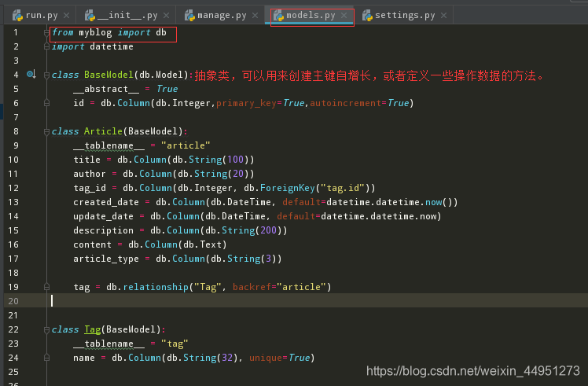Click the fold end marker on line 19
The image size is (588, 386).
pyautogui.click(x=46, y=287)
